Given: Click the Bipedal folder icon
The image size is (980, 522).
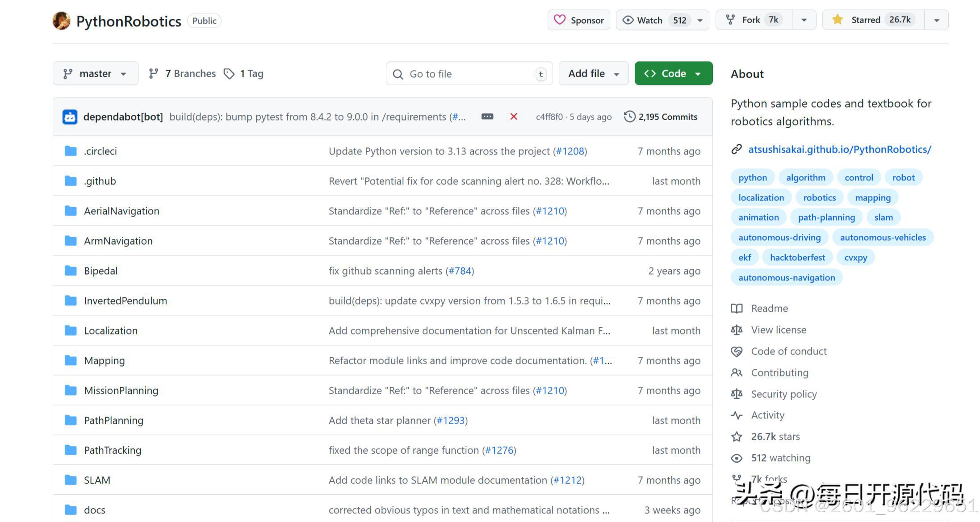Looking at the screenshot, I should 71,271.
